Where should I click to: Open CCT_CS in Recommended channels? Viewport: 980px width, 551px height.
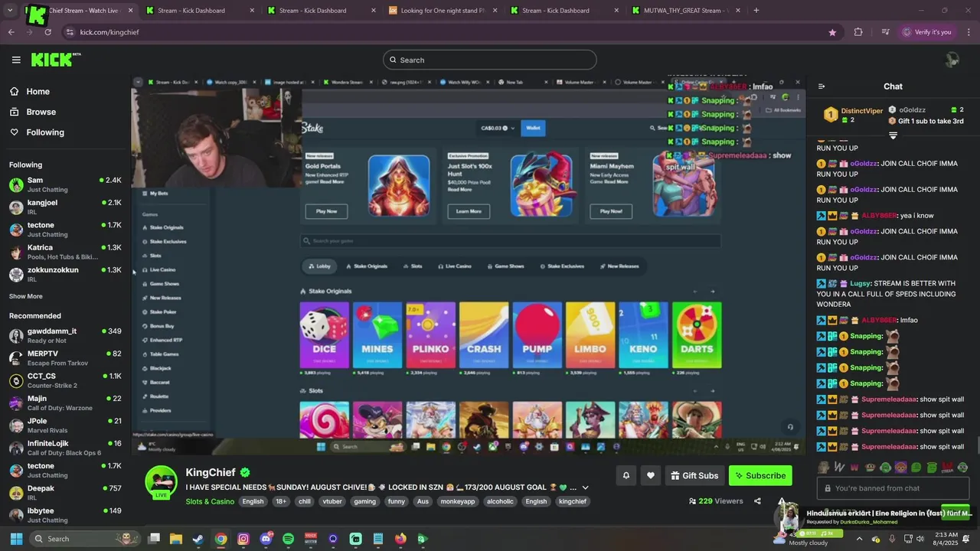[x=65, y=380]
